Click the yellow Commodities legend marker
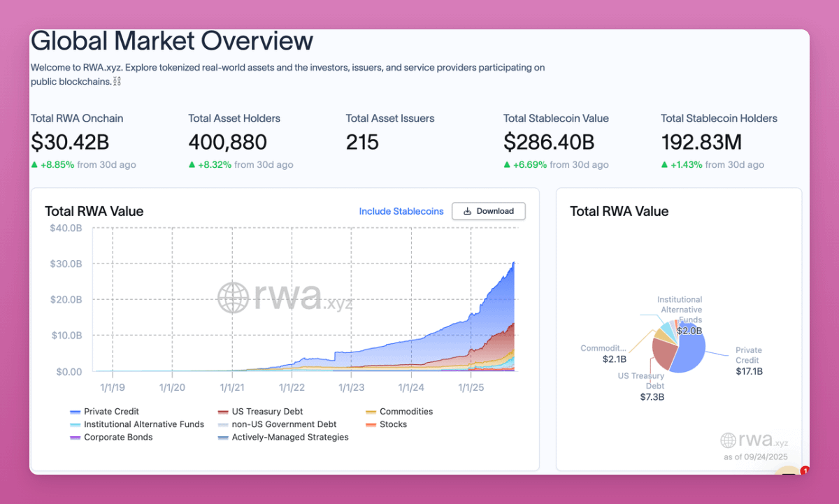The image size is (839, 504). (x=370, y=412)
